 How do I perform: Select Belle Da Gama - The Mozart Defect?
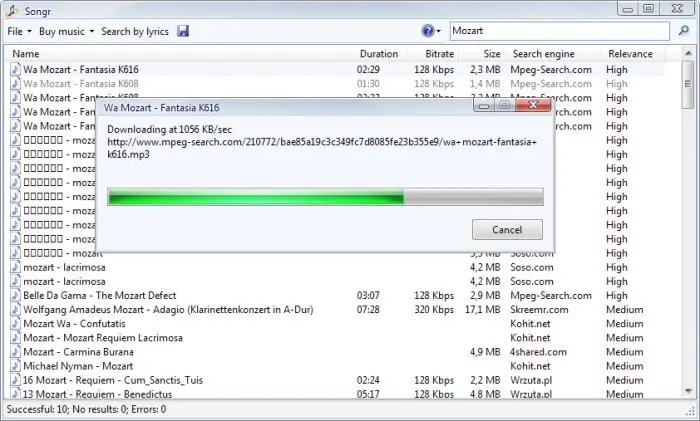(x=338, y=296)
